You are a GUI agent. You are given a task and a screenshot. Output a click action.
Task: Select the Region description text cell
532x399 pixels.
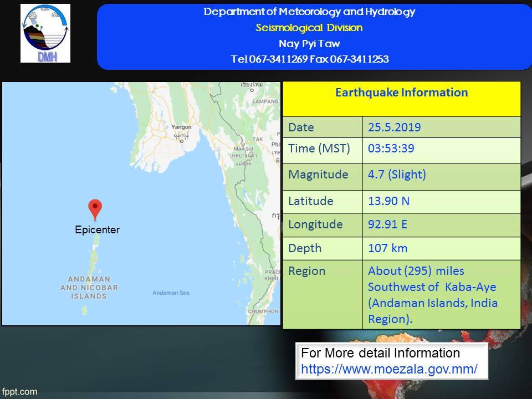[x=432, y=295]
